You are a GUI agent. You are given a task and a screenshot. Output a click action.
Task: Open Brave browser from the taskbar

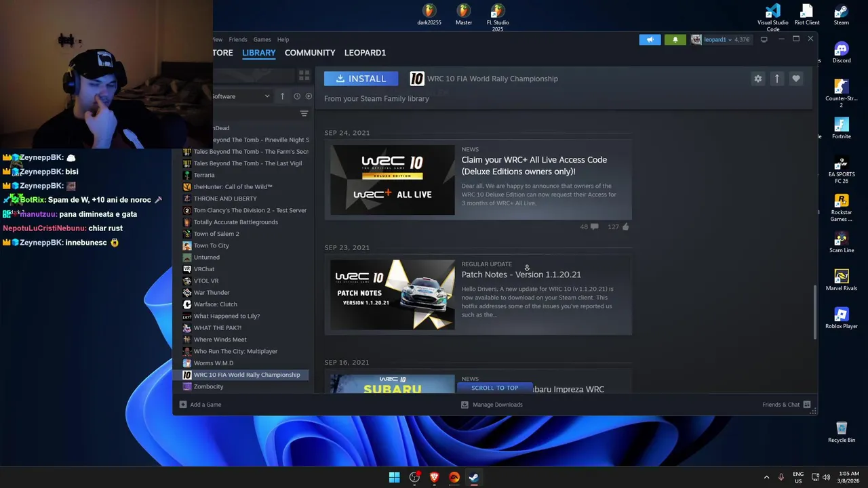tap(435, 477)
